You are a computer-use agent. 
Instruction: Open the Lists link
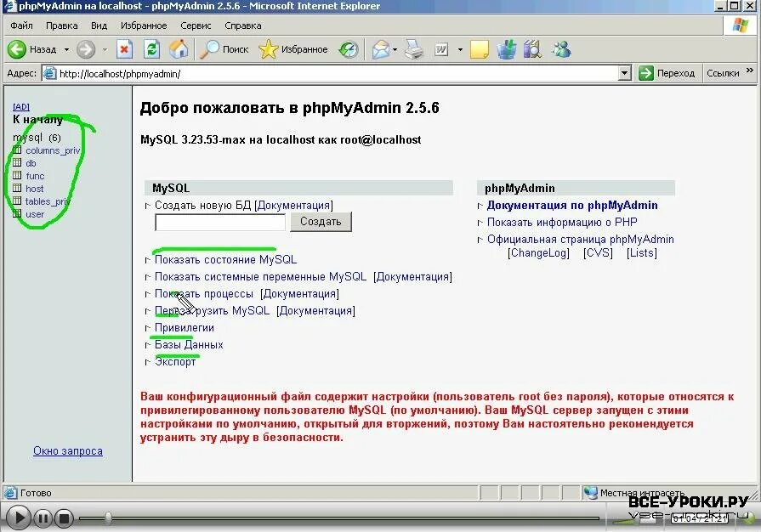[642, 253]
